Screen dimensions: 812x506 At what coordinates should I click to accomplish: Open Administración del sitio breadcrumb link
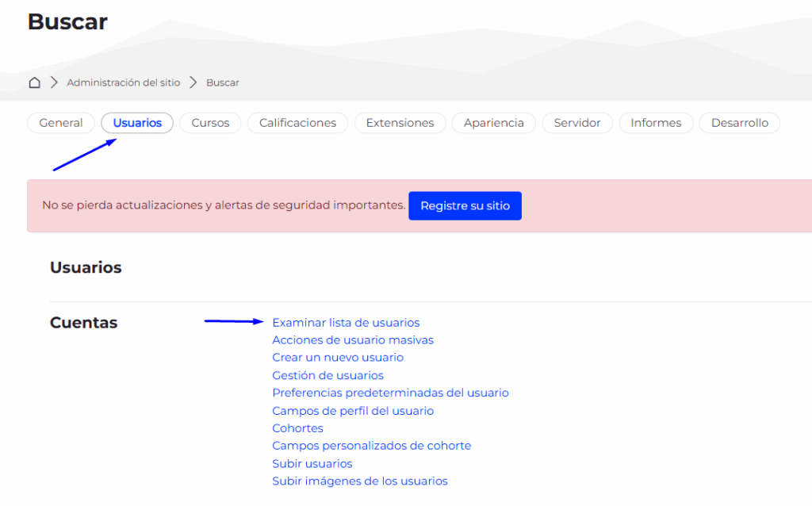(123, 82)
